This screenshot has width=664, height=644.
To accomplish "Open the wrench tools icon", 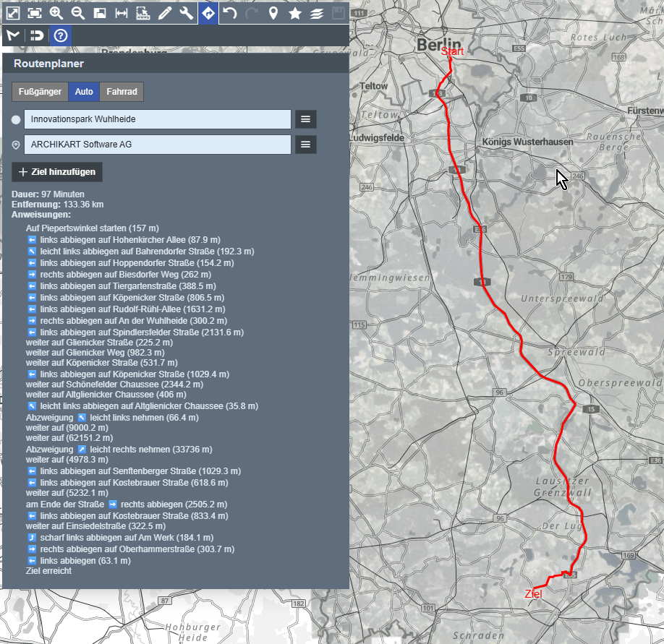I will click(187, 13).
